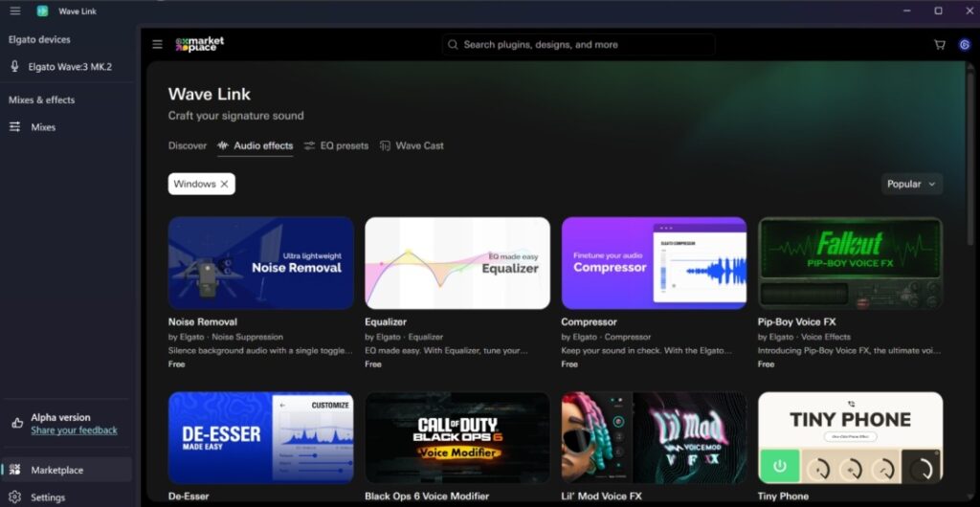Click 'by Elgato · Voice Effects' text
The height and width of the screenshot is (507, 980).
pyautogui.click(x=804, y=337)
